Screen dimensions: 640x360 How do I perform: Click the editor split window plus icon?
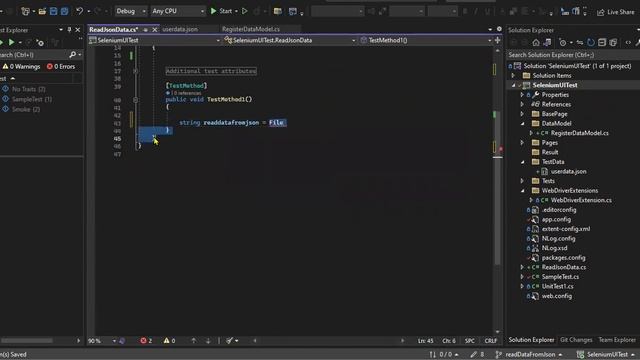tap(498, 40)
